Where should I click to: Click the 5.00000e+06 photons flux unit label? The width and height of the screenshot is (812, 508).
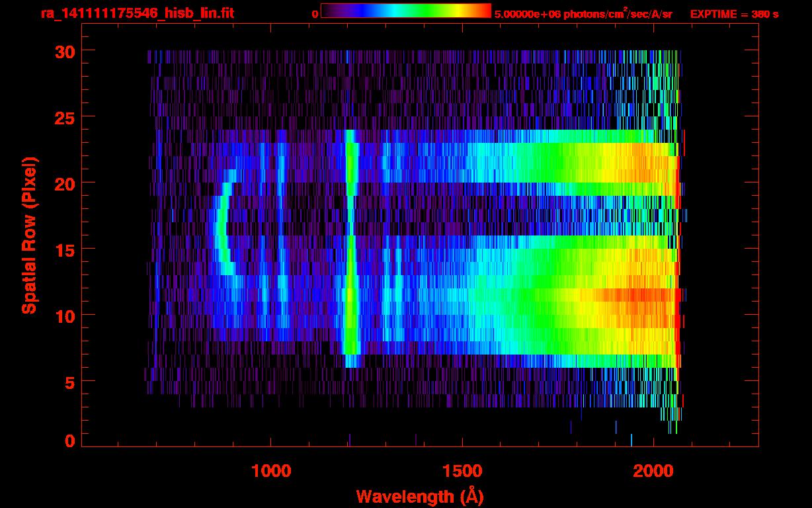(x=583, y=13)
